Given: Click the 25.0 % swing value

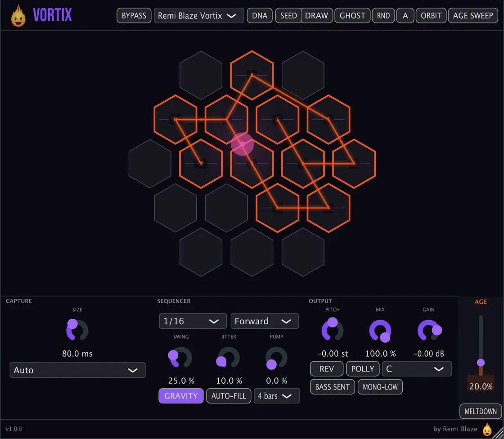Looking at the screenshot, I should [181, 380].
